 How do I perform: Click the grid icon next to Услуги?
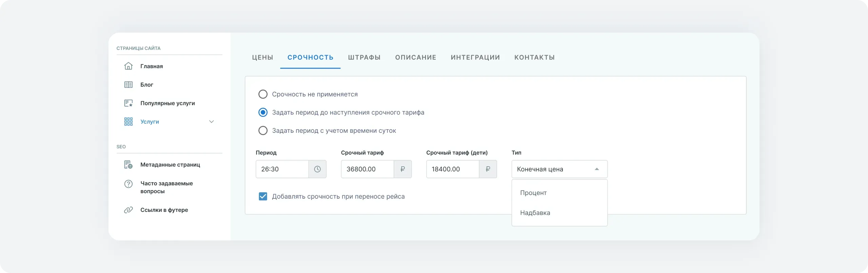point(128,122)
